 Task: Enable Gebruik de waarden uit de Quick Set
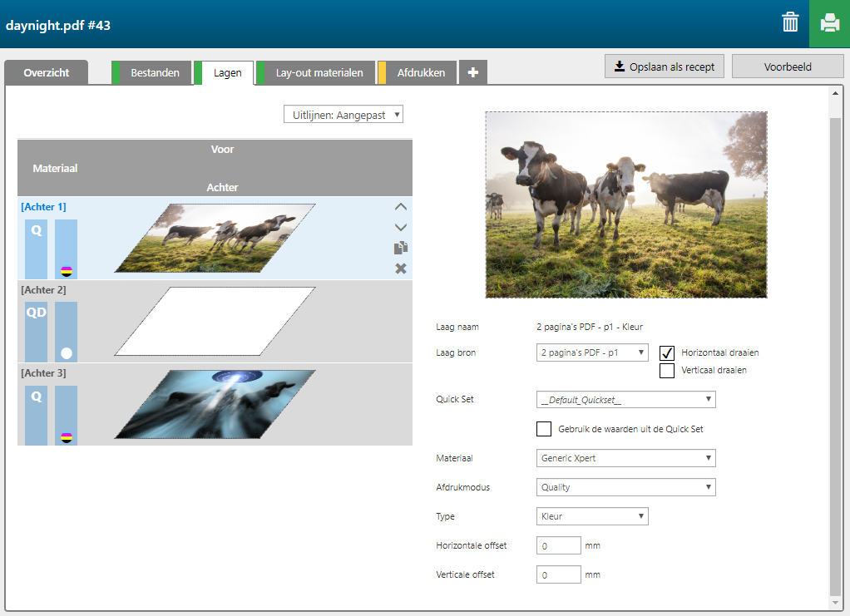pos(544,429)
